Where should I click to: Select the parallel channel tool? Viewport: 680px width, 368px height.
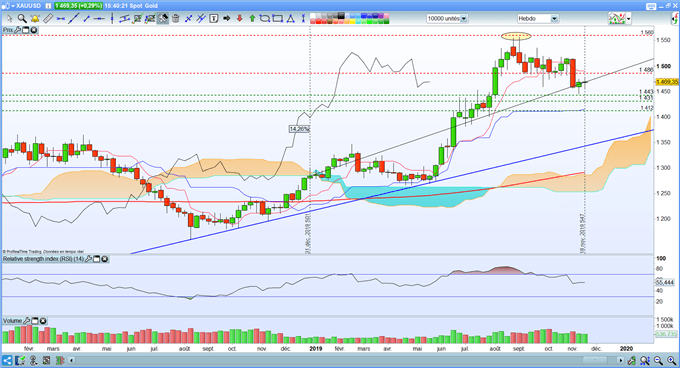click(125, 19)
